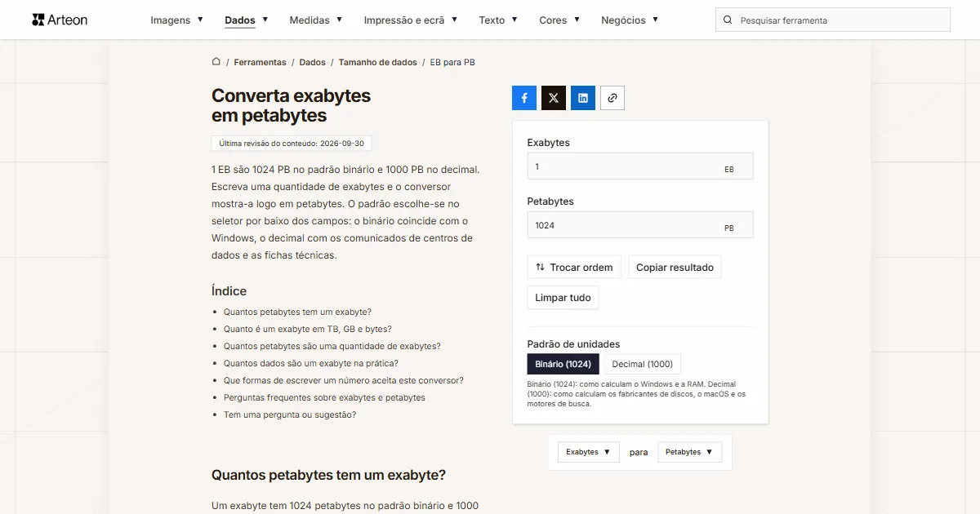Click Copiar resultado button
The image size is (980, 514).
click(x=675, y=268)
